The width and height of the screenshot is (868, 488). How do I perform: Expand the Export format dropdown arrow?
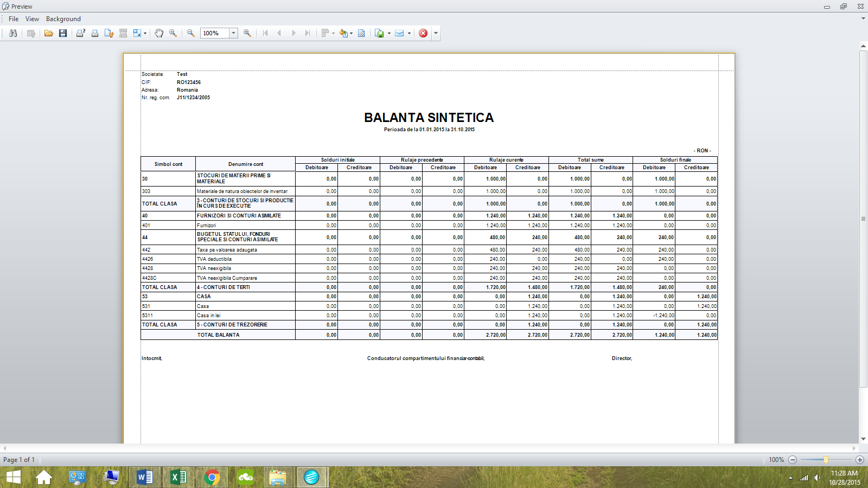click(x=389, y=33)
